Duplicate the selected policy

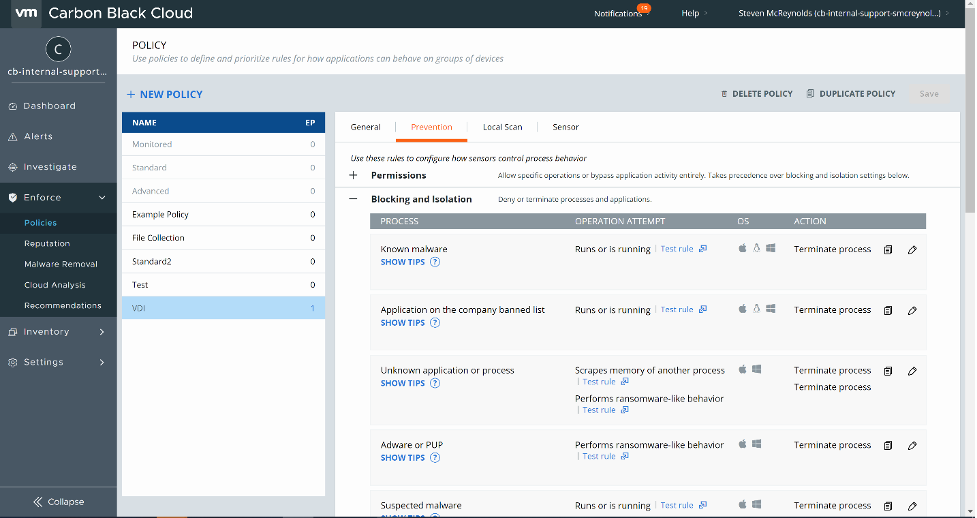(851, 94)
